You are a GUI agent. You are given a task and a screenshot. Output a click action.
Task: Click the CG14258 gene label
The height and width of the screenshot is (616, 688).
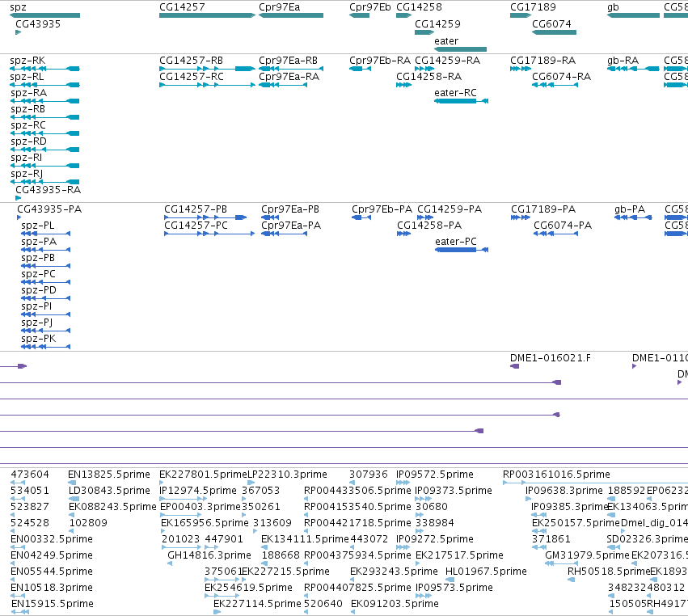pyautogui.click(x=419, y=7)
